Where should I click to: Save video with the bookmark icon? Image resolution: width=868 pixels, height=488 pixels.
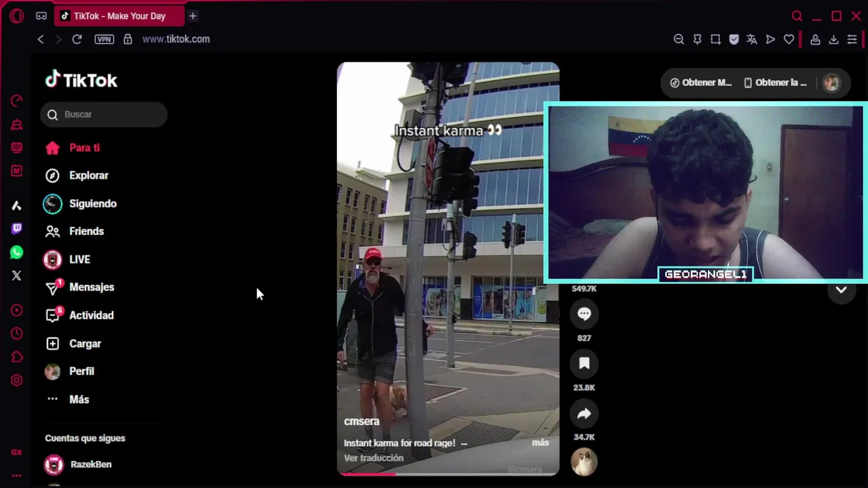tap(584, 363)
